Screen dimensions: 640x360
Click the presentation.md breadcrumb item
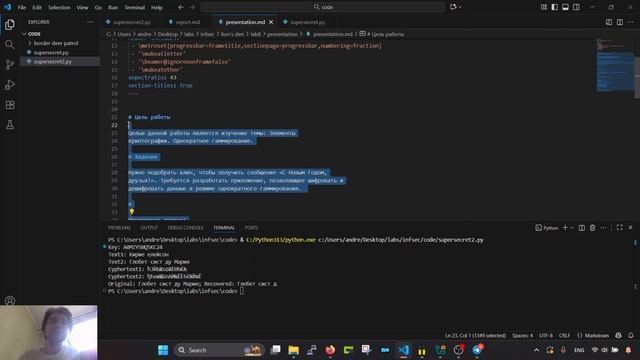click(x=332, y=34)
